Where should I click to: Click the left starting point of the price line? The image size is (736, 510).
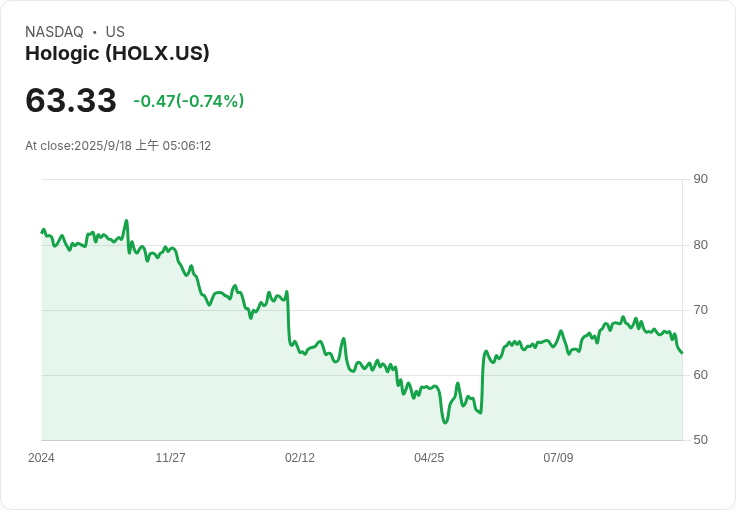click(42, 232)
